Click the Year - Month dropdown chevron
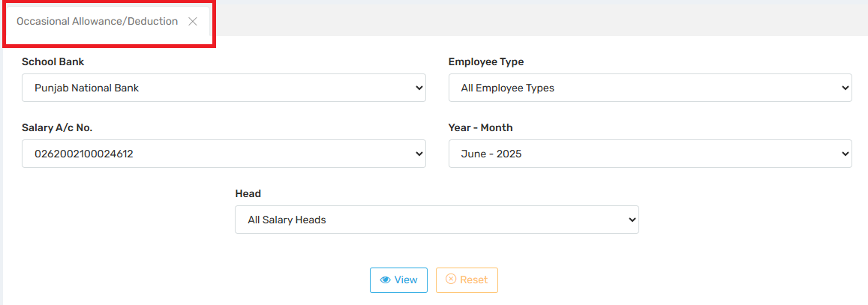The image size is (868, 305). pos(845,154)
